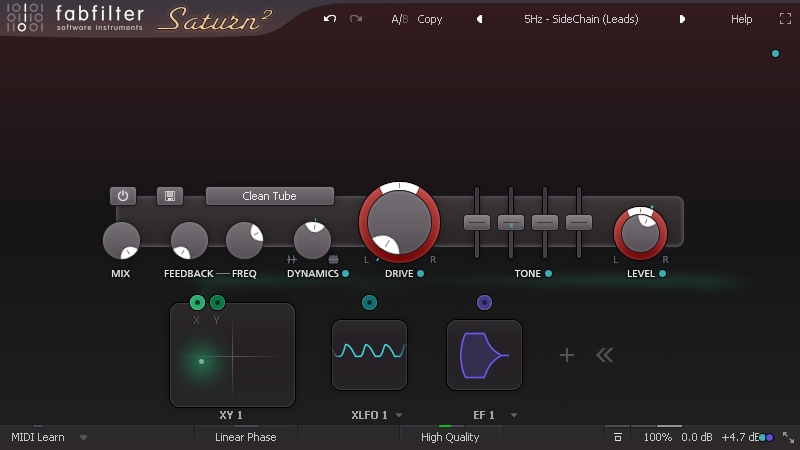Click the LEVEL modulation indicator dot
The image size is (800, 450).
point(662,273)
